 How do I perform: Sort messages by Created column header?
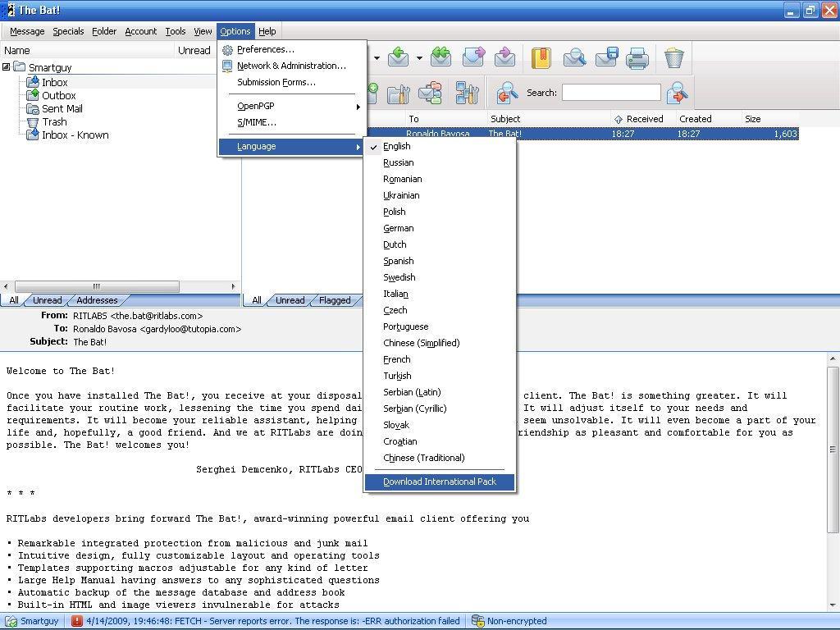coord(708,119)
